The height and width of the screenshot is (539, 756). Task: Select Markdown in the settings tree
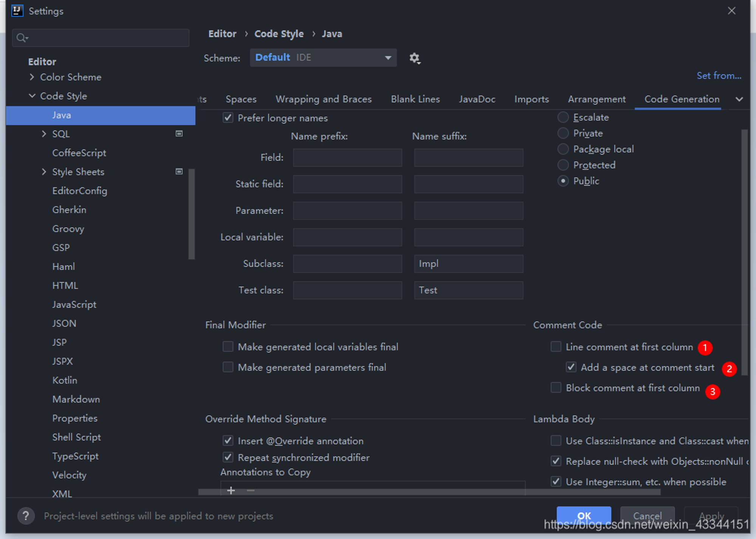point(76,399)
